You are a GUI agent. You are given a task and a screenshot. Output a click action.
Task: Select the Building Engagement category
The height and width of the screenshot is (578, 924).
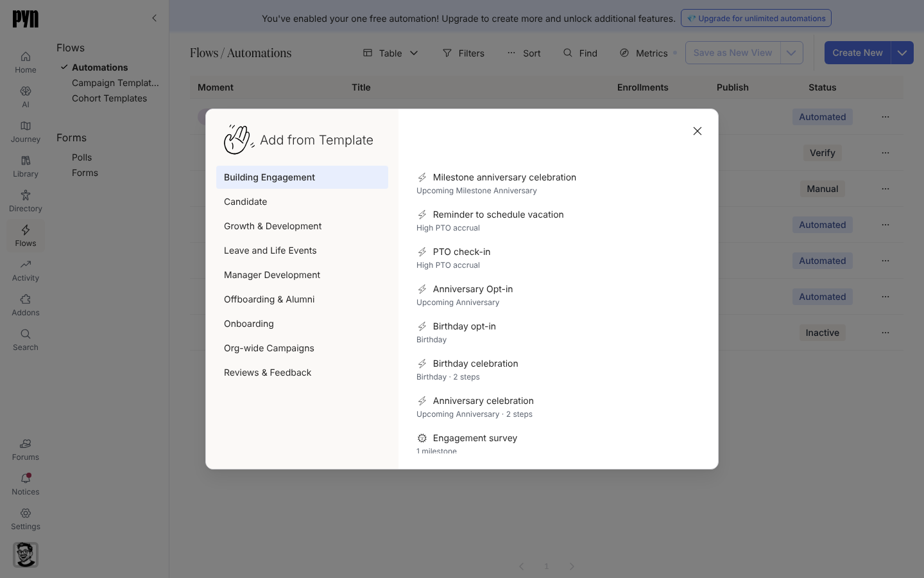coord(302,177)
